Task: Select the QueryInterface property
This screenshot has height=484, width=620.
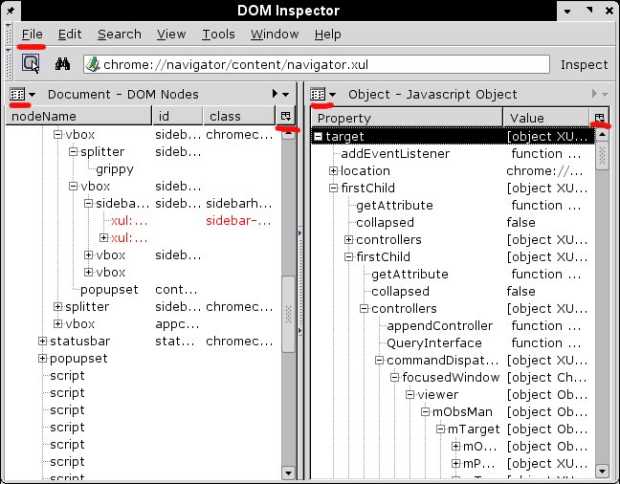Action: (x=434, y=343)
